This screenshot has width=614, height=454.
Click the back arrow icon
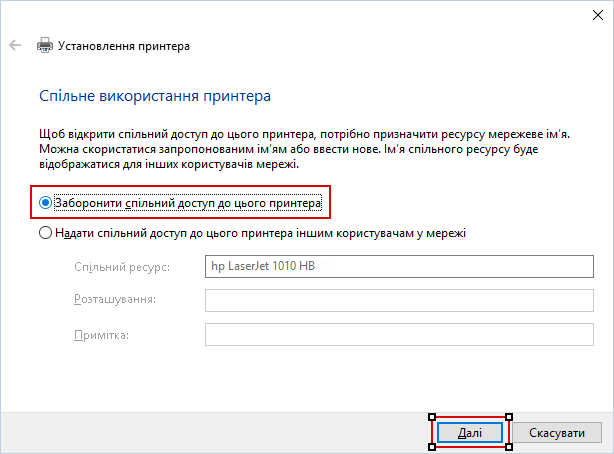(x=15, y=46)
